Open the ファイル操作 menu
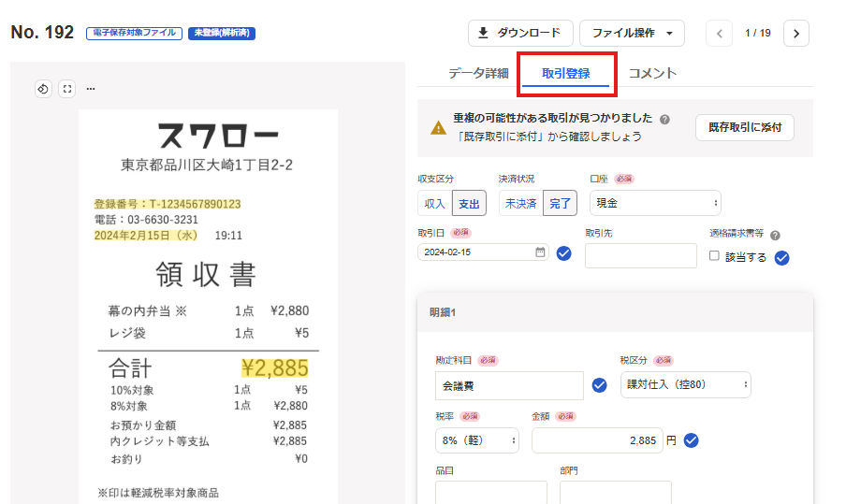846x504 pixels. click(x=632, y=33)
